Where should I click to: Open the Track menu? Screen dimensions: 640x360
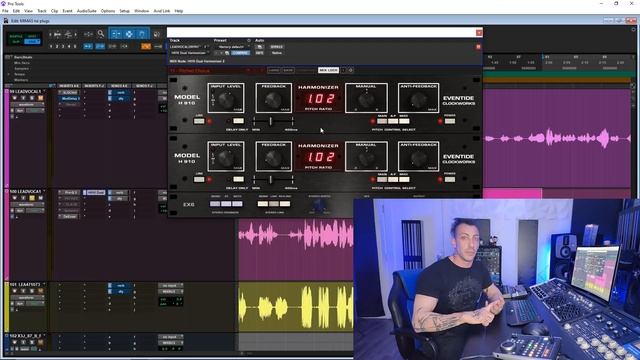pos(42,11)
